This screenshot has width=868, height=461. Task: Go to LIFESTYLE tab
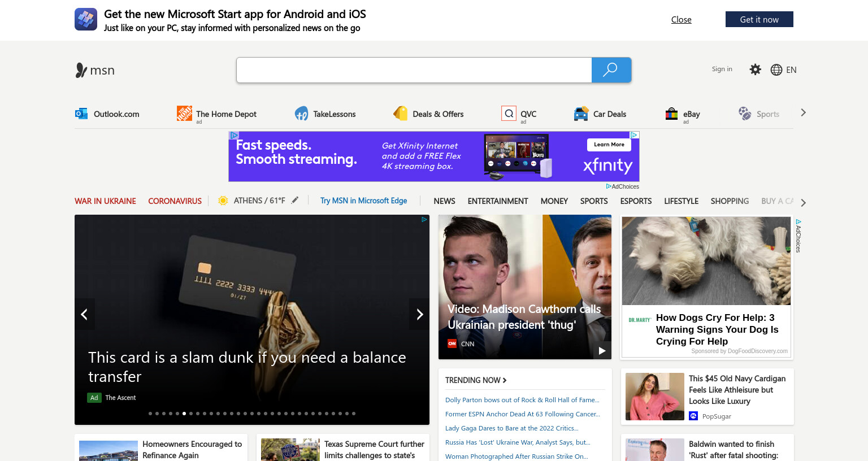(x=681, y=201)
